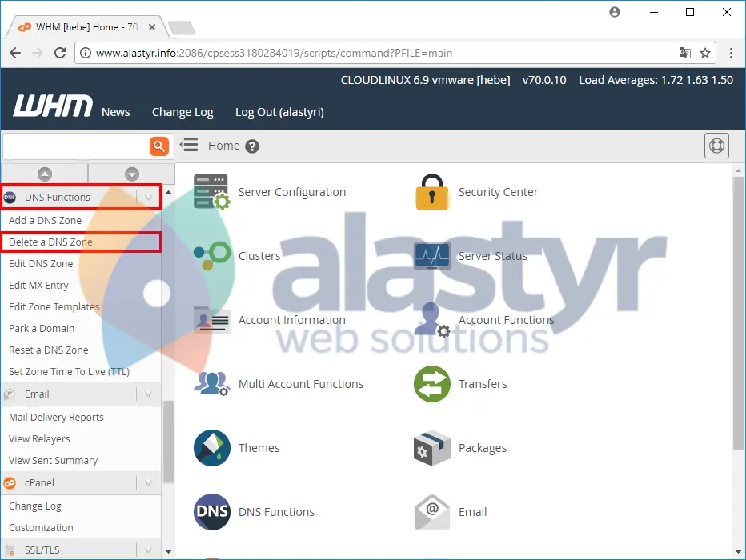The image size is (746, 560).
Task: Click Add a DNS Zone
Action: (x=45, y=221)
